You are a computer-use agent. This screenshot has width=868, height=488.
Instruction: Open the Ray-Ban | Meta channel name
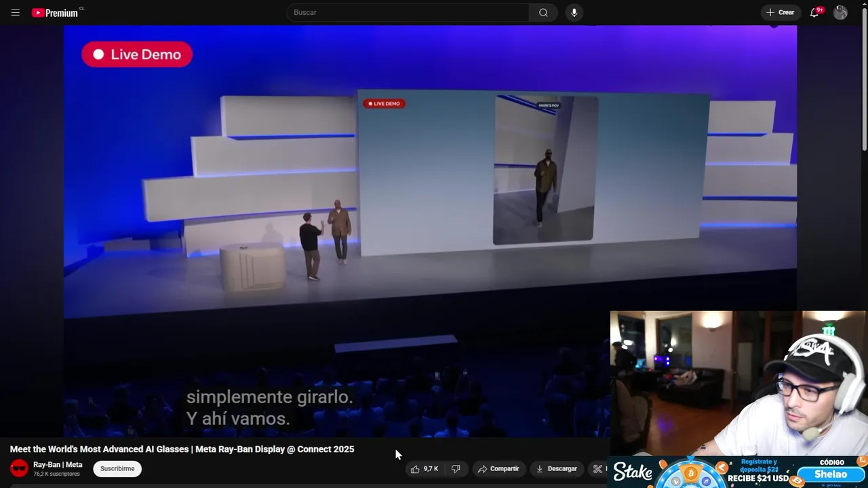point(58,464)
